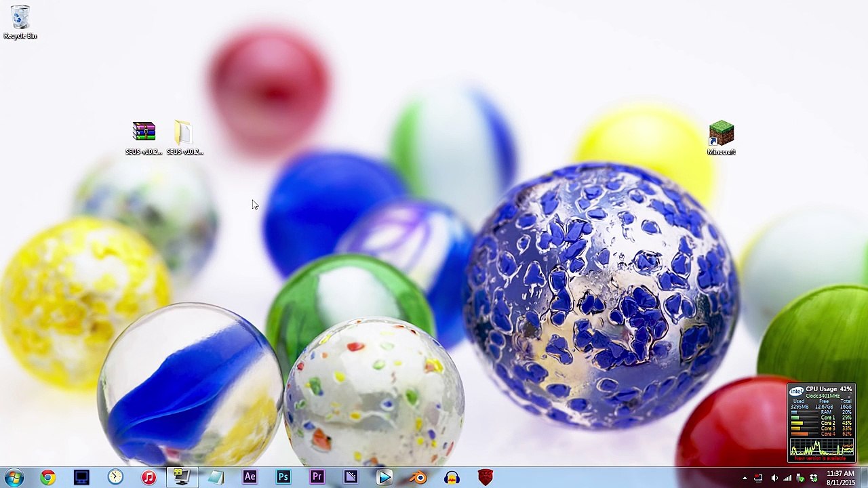
Task: Click the 'CPU Usage 42%' gadget header
Action: (x=829, y=389)
